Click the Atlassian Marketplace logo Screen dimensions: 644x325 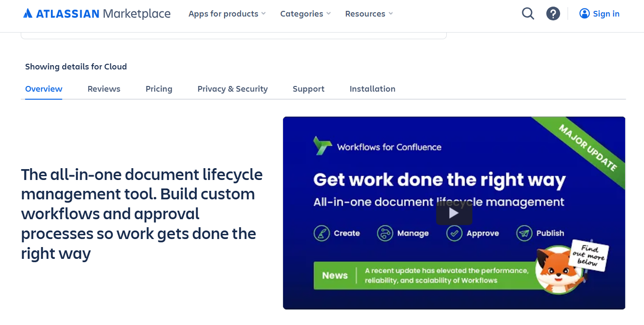point(97,14)
